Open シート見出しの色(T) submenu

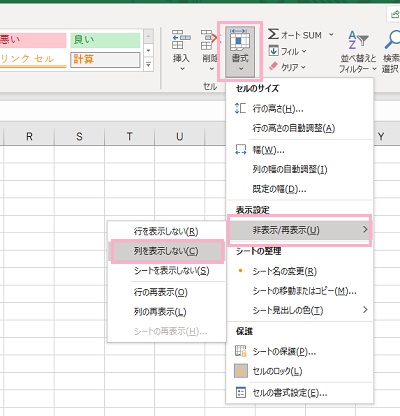[x=299, y=310]
